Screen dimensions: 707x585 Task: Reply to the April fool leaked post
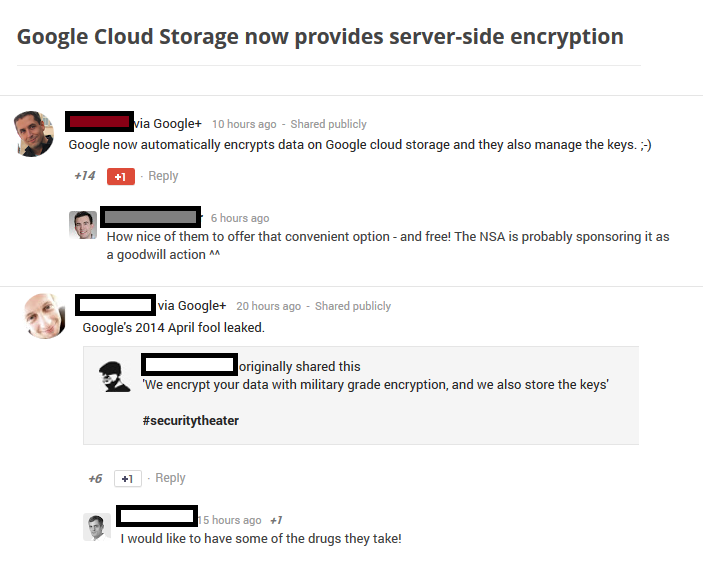coord(170,478)
